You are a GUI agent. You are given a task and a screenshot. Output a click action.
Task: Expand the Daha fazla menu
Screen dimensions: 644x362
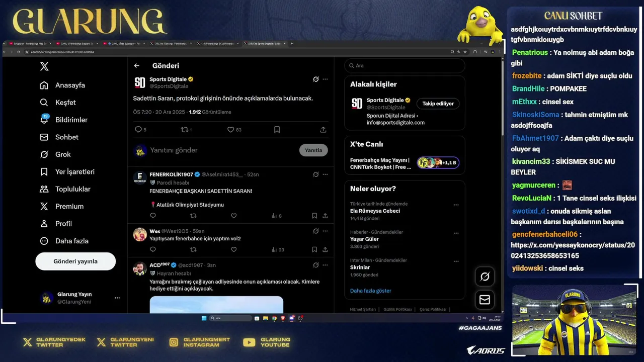[64, 241]
